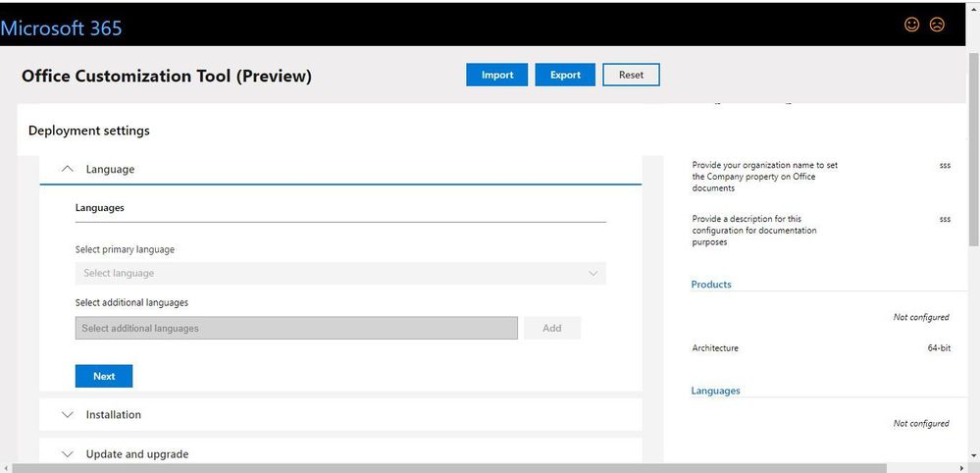Open the Microsoft 365 header link
Image resolution: width=980 pixels, height=473 pixels.
(x=61, y=28)
